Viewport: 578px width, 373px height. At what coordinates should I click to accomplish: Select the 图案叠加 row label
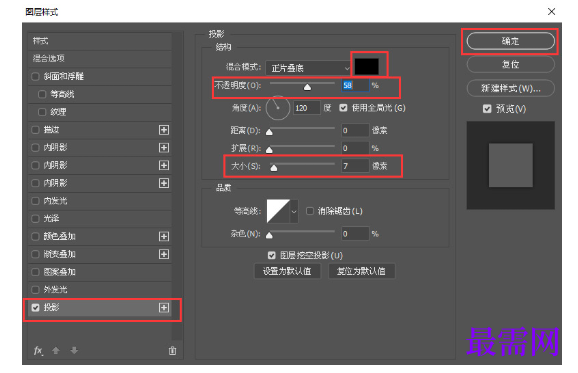59,272
